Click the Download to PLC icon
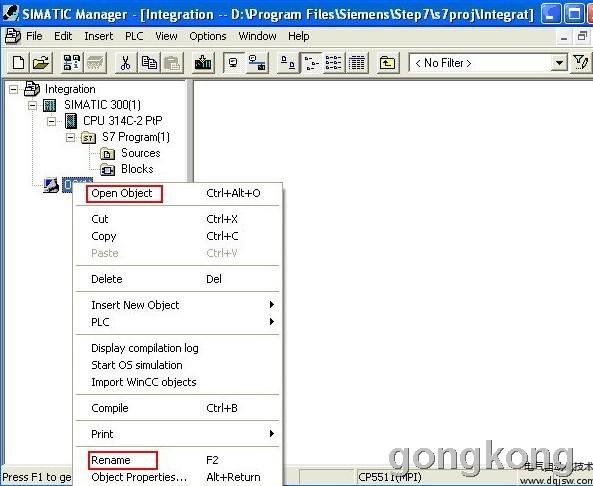This screenshot has width=593, height=486. click(x=203, y=62)
